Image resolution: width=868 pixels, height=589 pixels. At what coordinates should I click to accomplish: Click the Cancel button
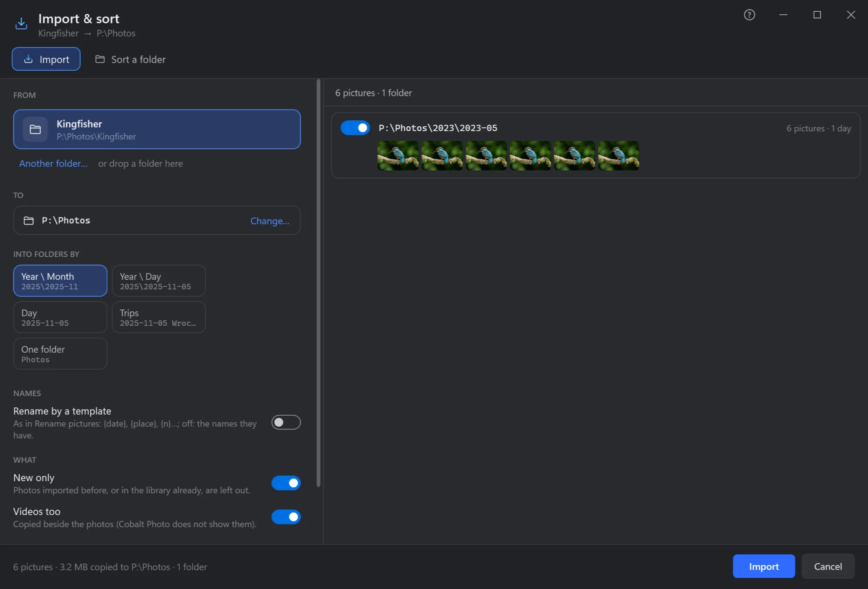tap(828, 566)
